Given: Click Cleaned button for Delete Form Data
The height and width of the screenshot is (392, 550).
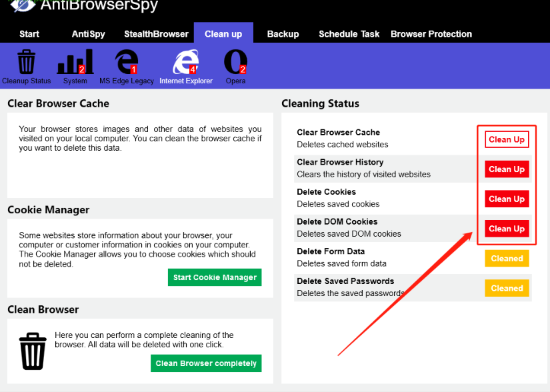Looking at the screenshot, I should [x=507, y=259].
